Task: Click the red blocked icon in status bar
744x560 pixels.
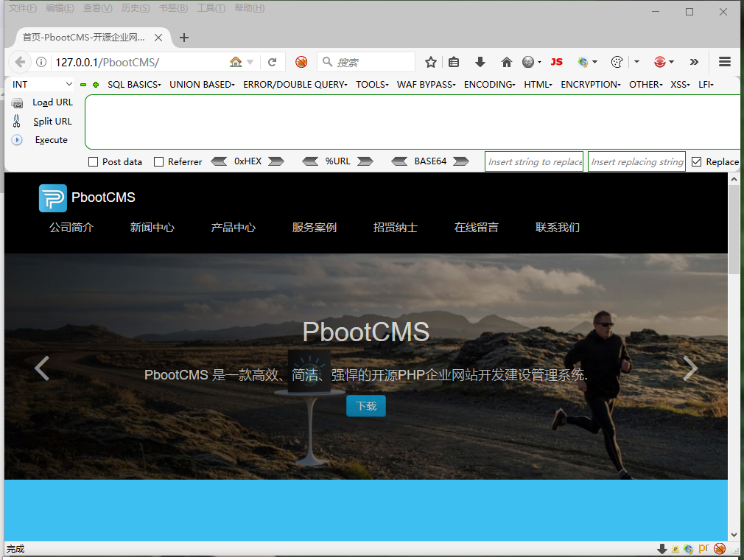Action: (720, 549)
